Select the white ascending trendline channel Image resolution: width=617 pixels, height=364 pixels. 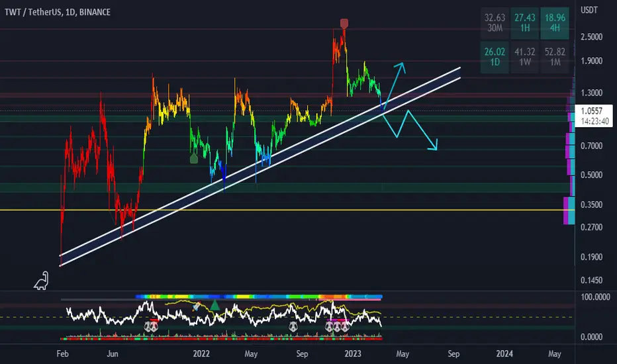pyautogui.click(x=260, y=167)
